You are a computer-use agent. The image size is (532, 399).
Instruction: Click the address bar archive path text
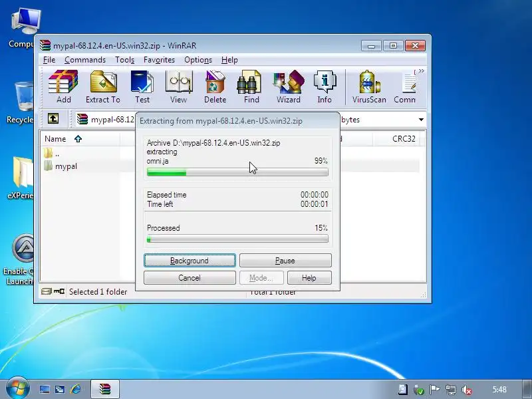[112, 120]
